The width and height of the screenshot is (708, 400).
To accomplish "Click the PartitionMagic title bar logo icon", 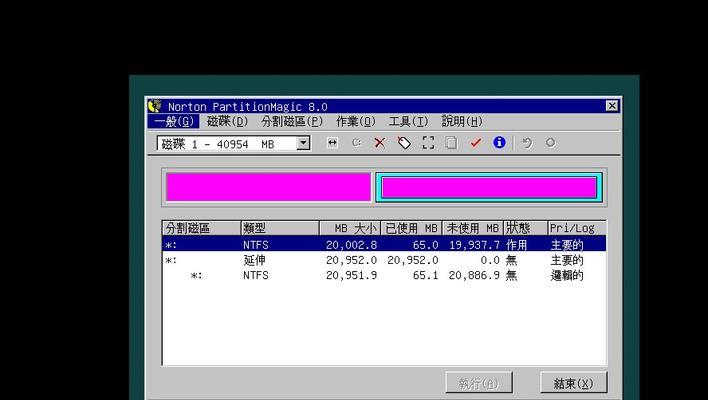I will coord(155,106).
